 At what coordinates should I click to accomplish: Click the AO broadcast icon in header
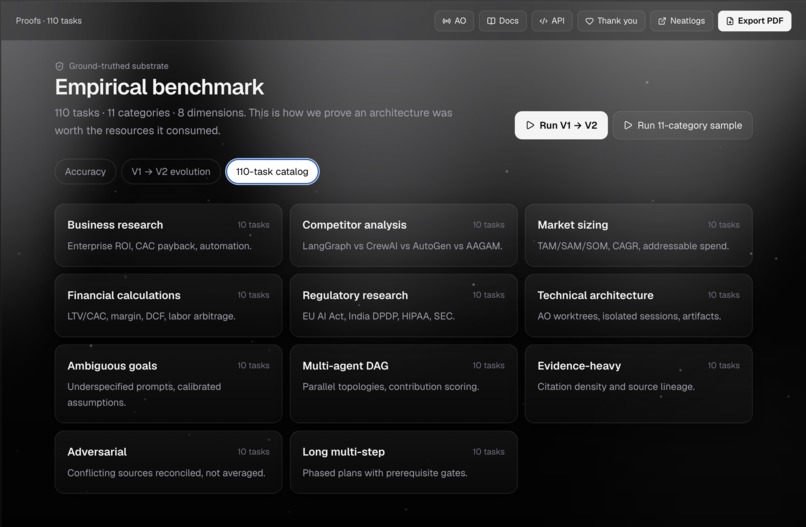click(446, 21)
